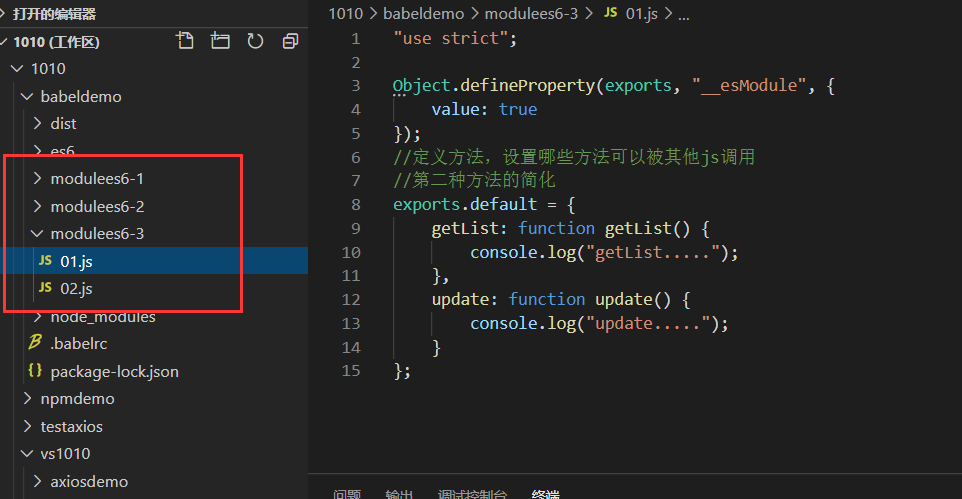
Task: Click the "update....." string on line 13
Action: [647, 323]
